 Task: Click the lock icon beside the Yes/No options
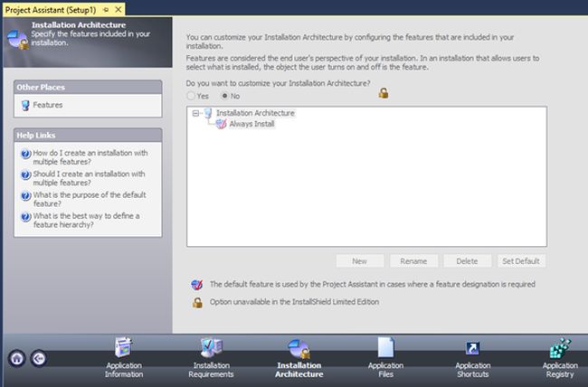tap(384, 92)
